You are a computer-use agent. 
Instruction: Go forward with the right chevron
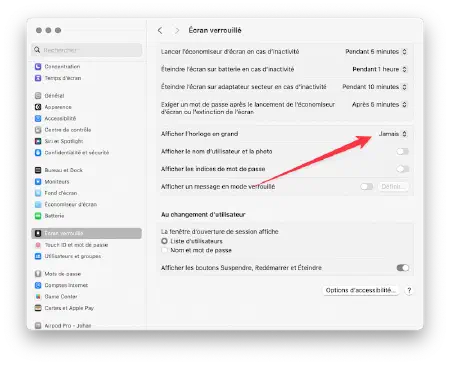pyautogui.click(x=177, y=30)
